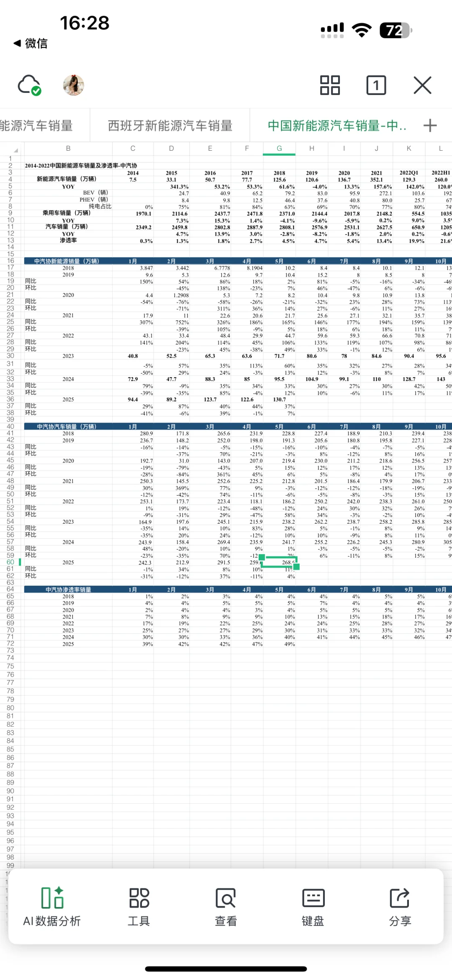The image size is (452, 980).
Task: Select row 60 header
Action: coord(10,562)
